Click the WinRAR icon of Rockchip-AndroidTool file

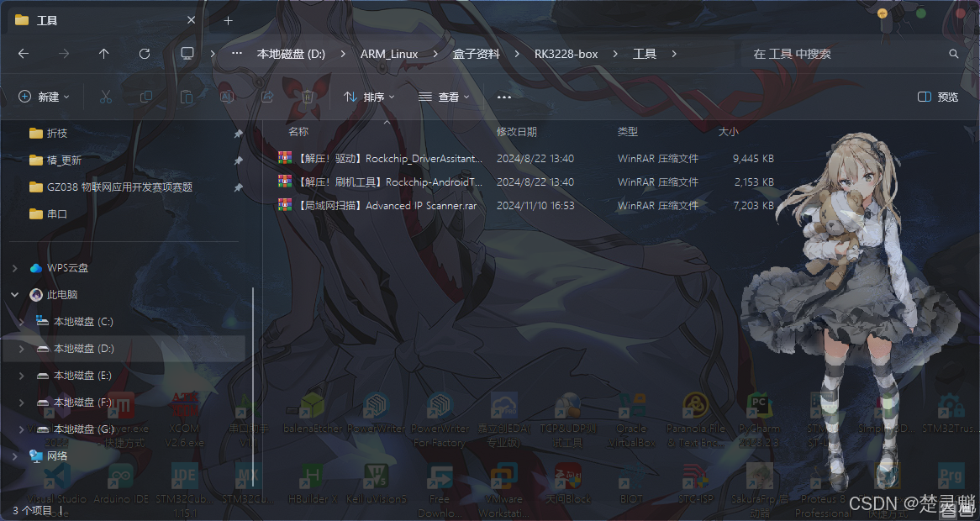click(285, 182)
